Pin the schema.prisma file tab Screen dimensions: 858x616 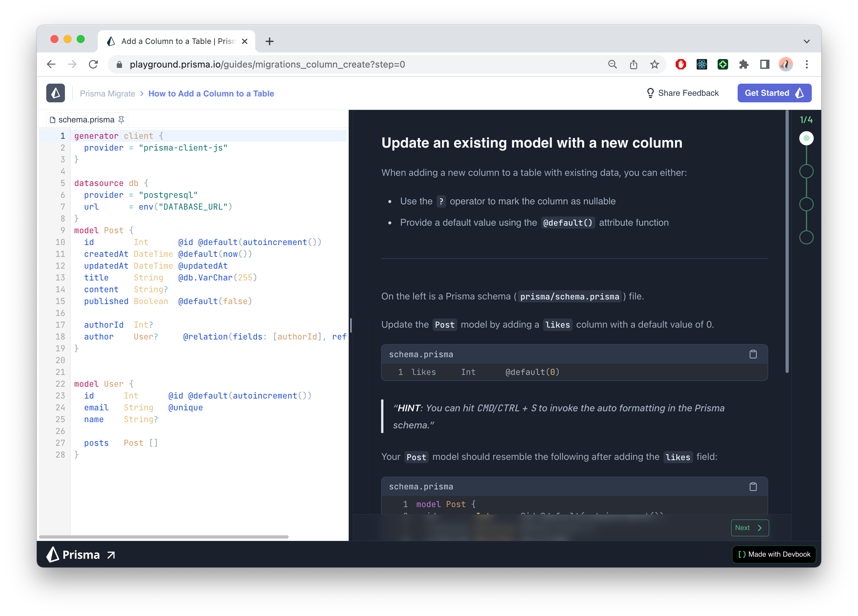click(121, 120)
